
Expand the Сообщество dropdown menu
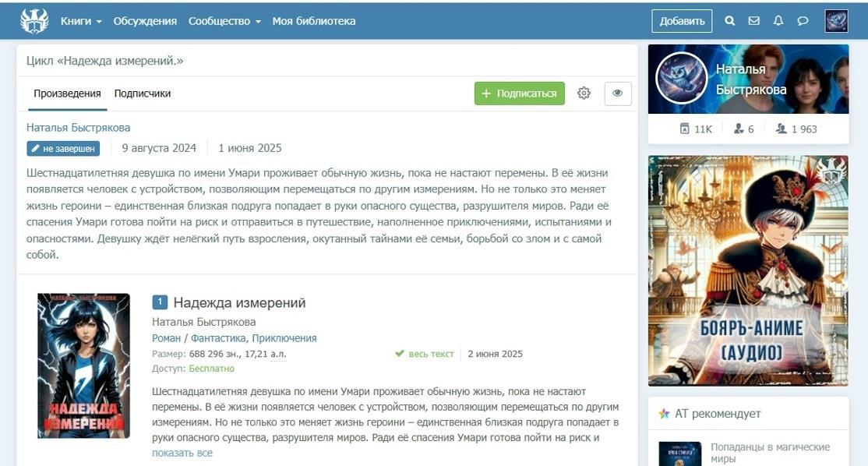tap(224, 21)
